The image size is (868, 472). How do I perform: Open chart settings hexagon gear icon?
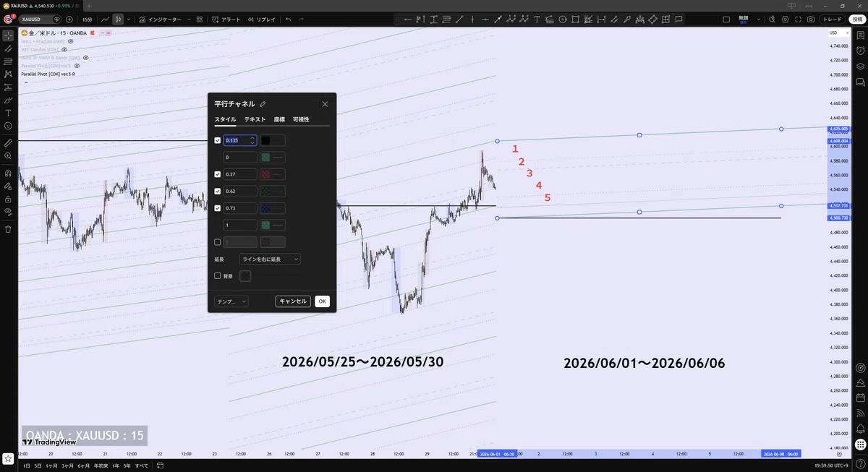point(785,20)
